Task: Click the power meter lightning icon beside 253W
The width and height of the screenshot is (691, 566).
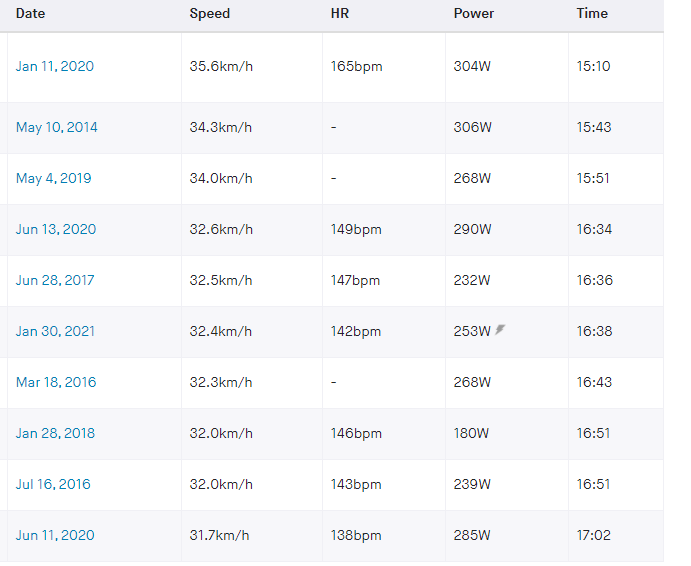Action: click(x=500, y=330)
